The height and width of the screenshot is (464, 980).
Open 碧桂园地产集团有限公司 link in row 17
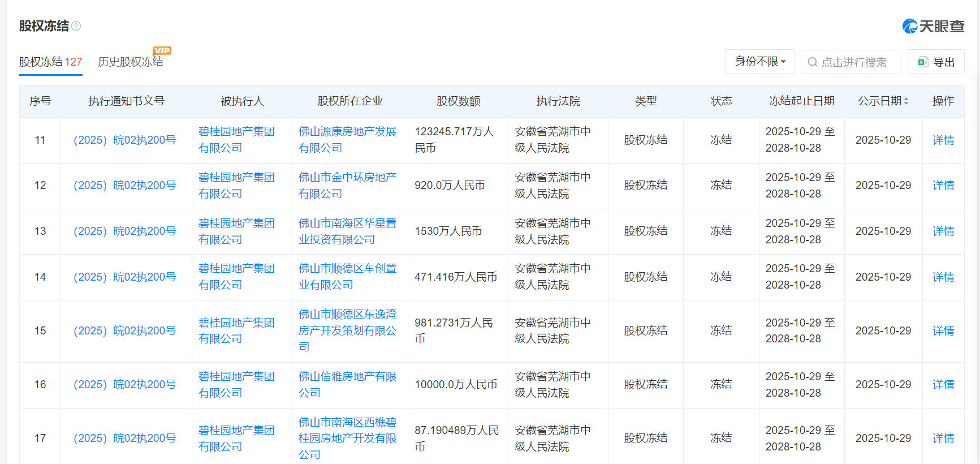[236, 439]
